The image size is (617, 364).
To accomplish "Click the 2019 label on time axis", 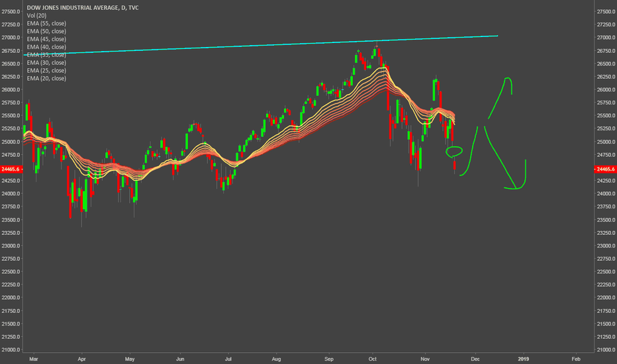I will point(524,359).
